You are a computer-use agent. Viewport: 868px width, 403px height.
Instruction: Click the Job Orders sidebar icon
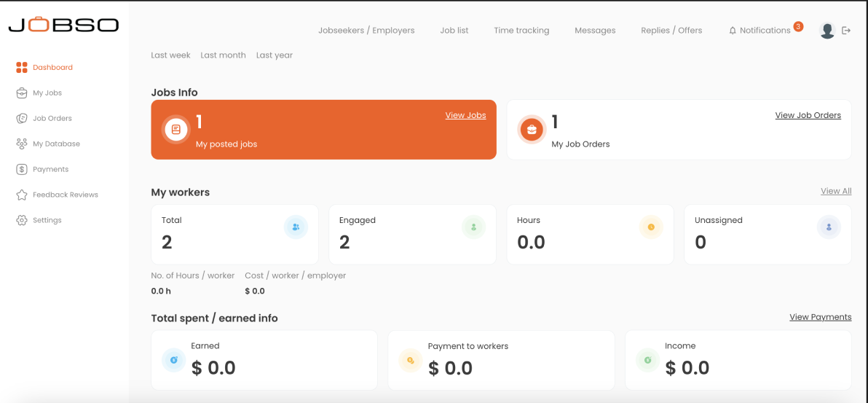pyautogui.click(x=22, y=119)
